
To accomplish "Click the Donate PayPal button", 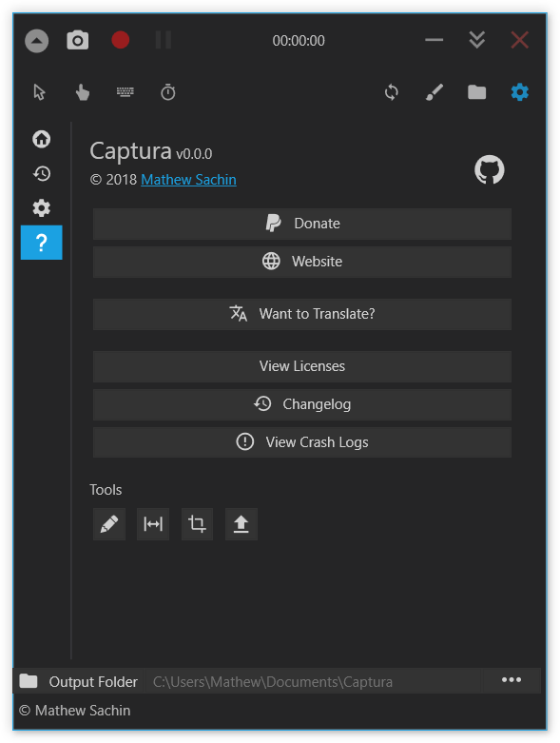I will coord(302,224).
